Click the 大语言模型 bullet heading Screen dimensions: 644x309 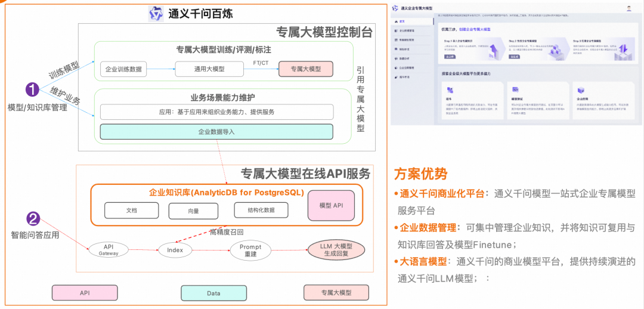(423, 262)
